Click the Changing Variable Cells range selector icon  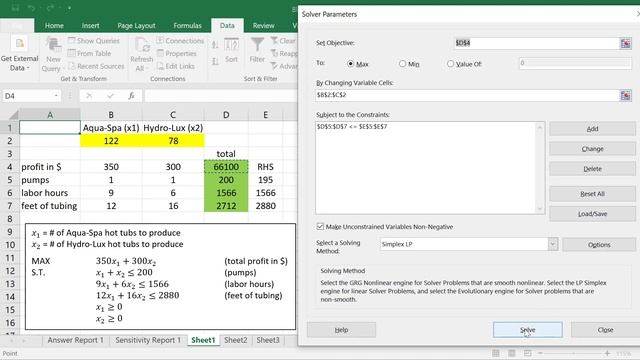pyautogui.click(x=625, y=95)
